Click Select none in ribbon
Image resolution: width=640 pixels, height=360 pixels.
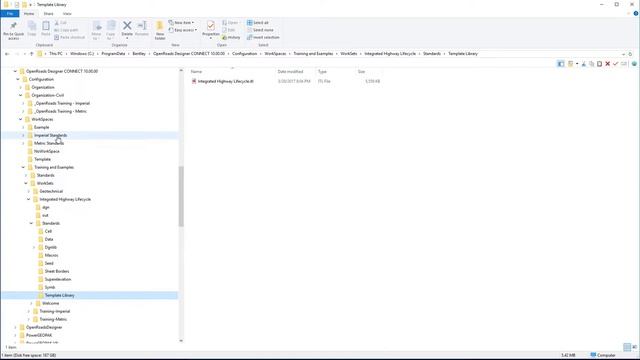[260, 30]
